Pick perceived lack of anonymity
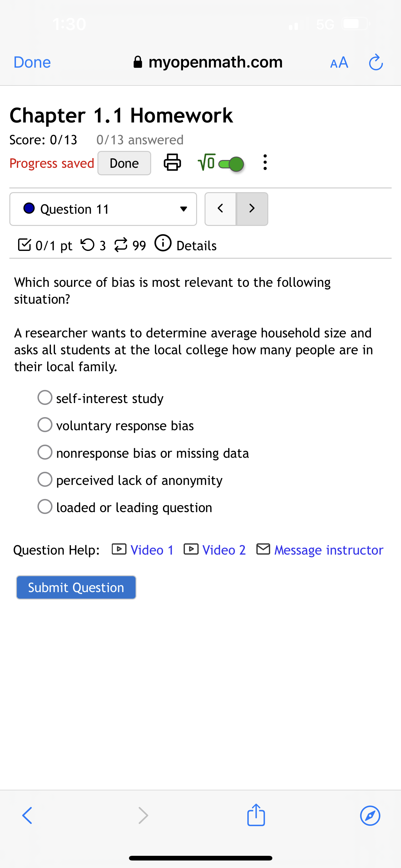Screen dimensions: 401x868 [x=45, y=480]
